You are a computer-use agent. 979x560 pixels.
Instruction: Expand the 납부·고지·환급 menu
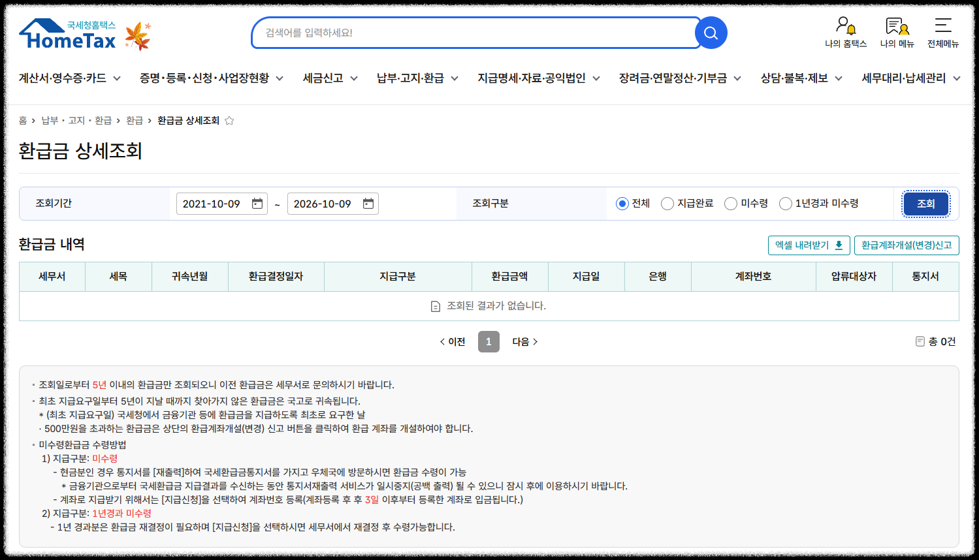[418, 78]
